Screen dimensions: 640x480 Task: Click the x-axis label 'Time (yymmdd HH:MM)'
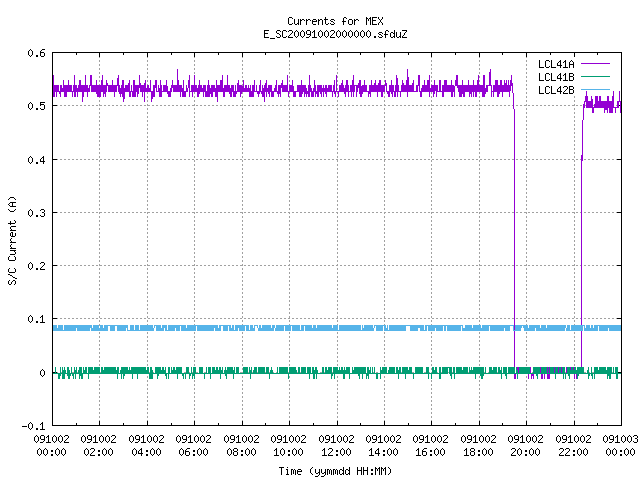pos(335,471)
